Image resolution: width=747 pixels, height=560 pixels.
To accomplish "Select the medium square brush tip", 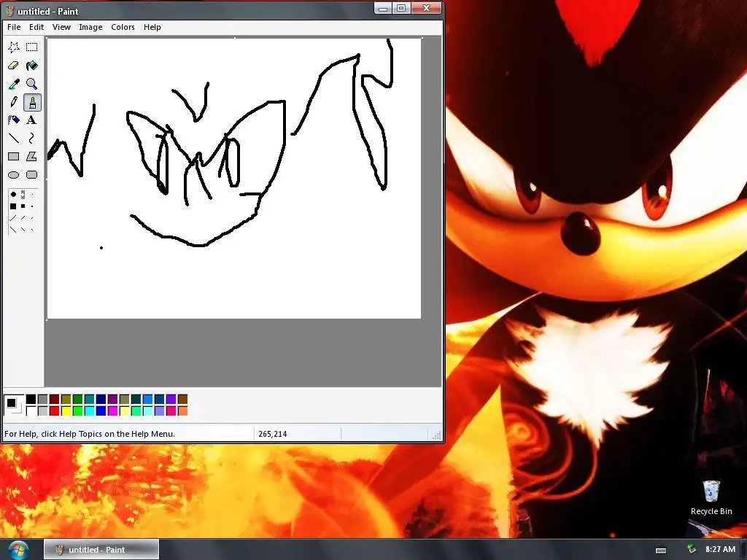I will tap(23, 206).
